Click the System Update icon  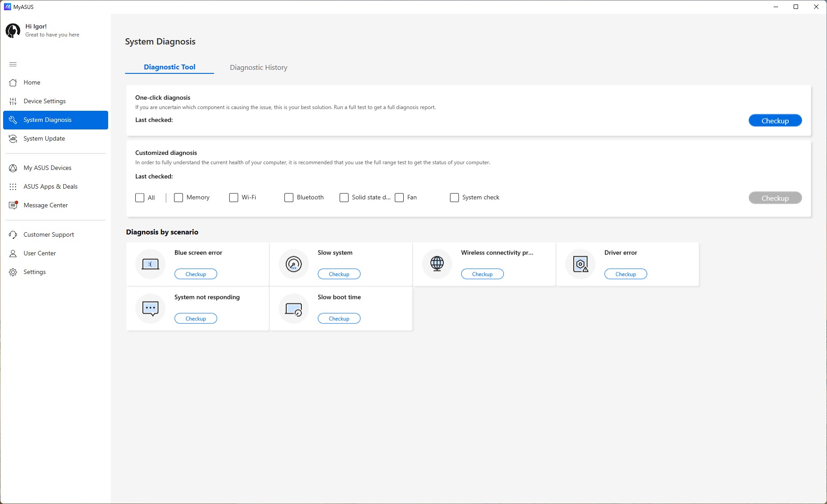13,138
